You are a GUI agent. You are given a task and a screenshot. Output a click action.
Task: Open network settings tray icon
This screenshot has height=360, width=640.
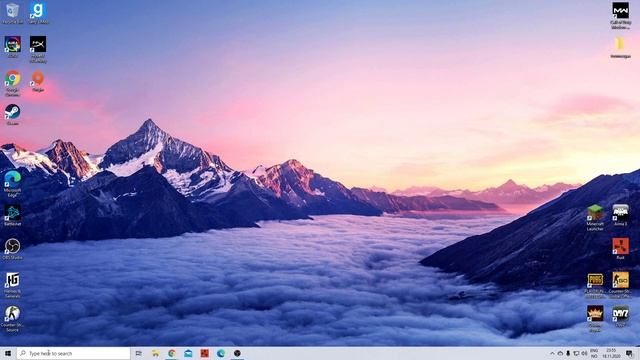(576, 353)
